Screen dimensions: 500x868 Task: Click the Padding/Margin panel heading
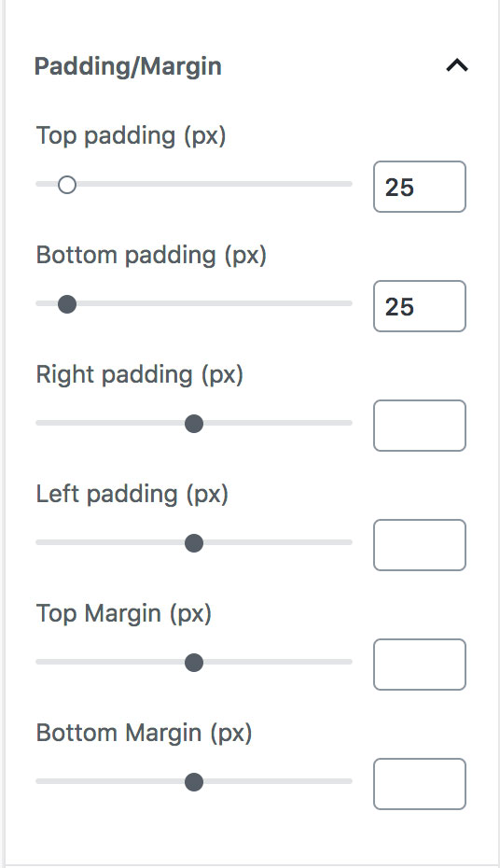(x=128, y=66)
